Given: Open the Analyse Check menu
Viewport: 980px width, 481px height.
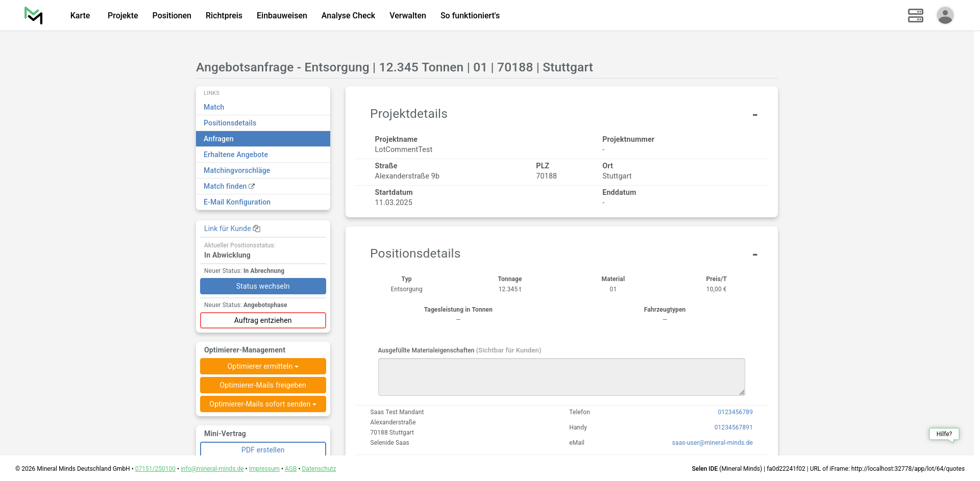Looking at the screenshot, I should (348, 15).
